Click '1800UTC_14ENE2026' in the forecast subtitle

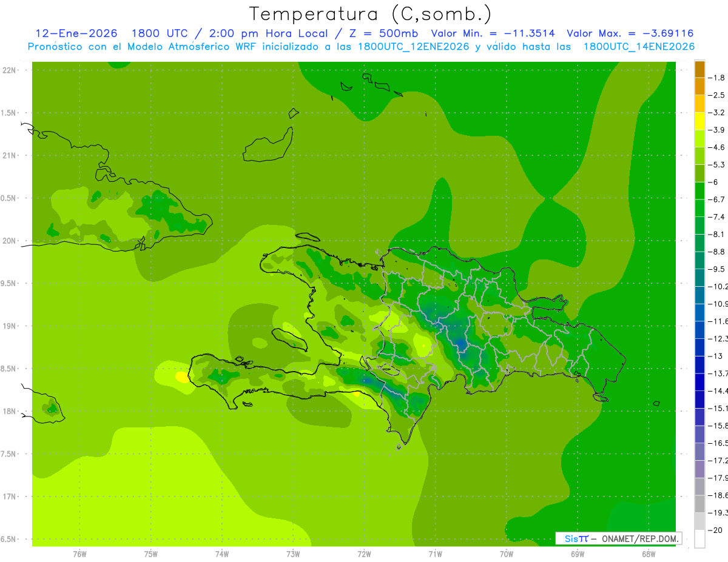(639, 47)
